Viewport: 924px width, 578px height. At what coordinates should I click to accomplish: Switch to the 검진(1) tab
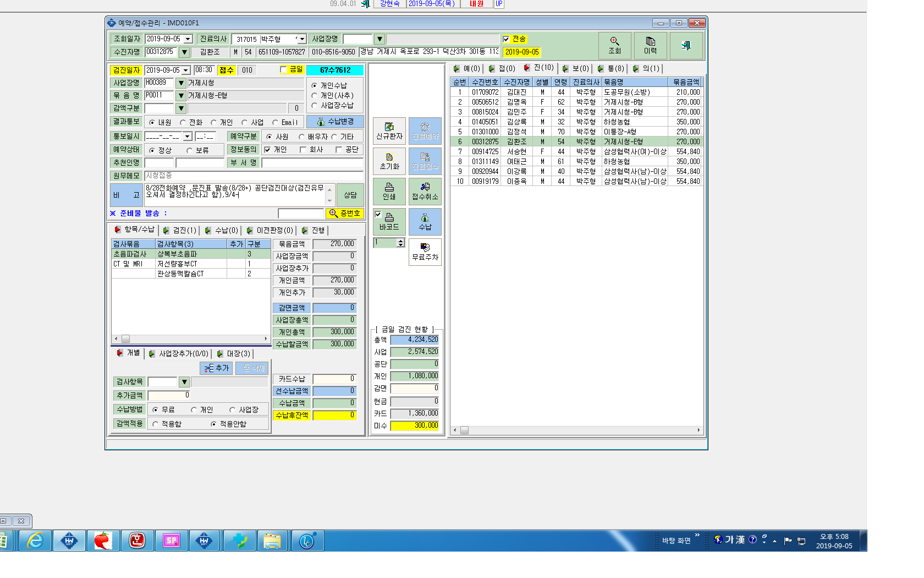180,230
